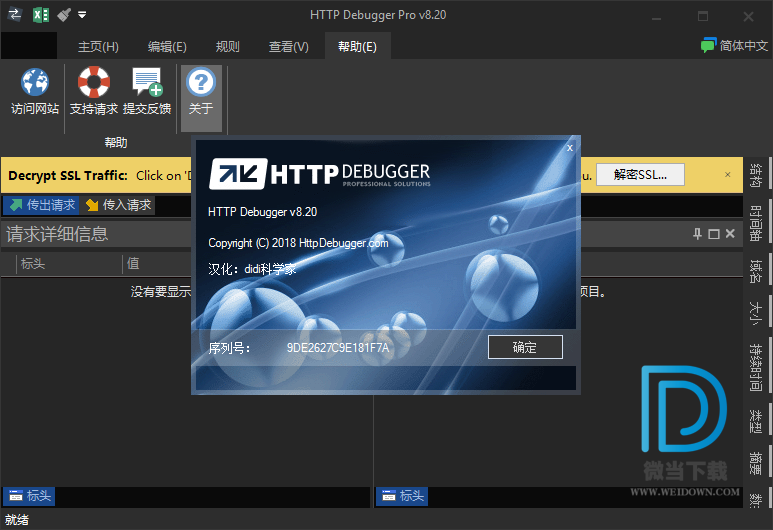This screenshot has width=773, height=530.
Task: Switch to the 传出请求 tab
Action: coord(41,205)
